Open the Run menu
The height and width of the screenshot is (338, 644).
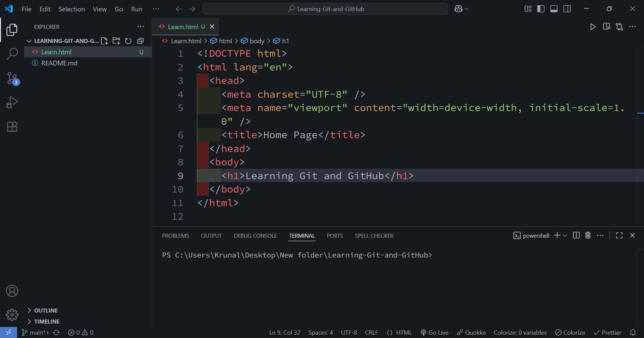[x=137, y=9]
